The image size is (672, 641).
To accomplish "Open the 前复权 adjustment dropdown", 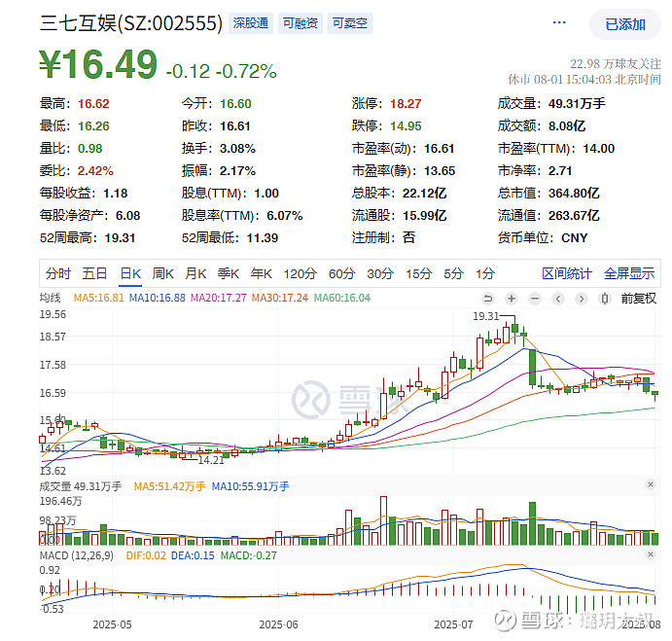I will point(639,299).
